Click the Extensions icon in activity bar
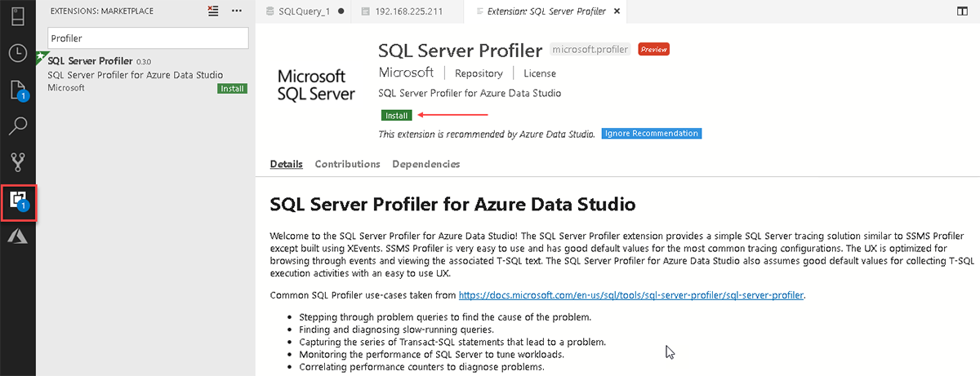 pyautogui.click(x=17, y=200)
